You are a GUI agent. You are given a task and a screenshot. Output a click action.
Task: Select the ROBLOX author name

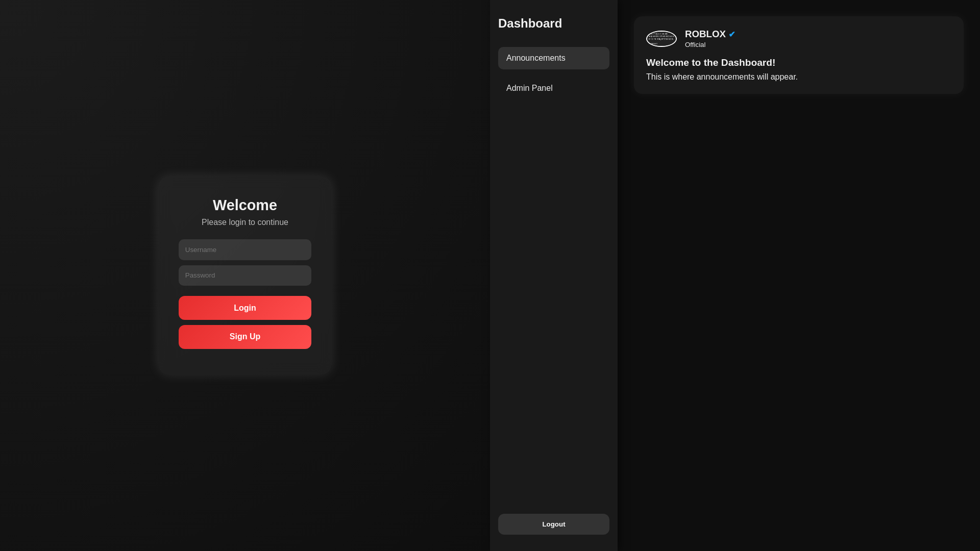(705, 34)
